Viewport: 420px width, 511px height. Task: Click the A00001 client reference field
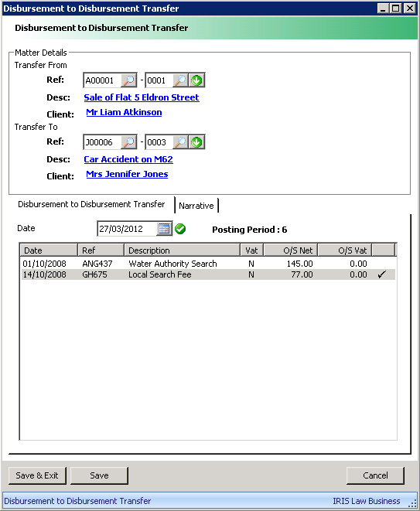pos(103,80)
